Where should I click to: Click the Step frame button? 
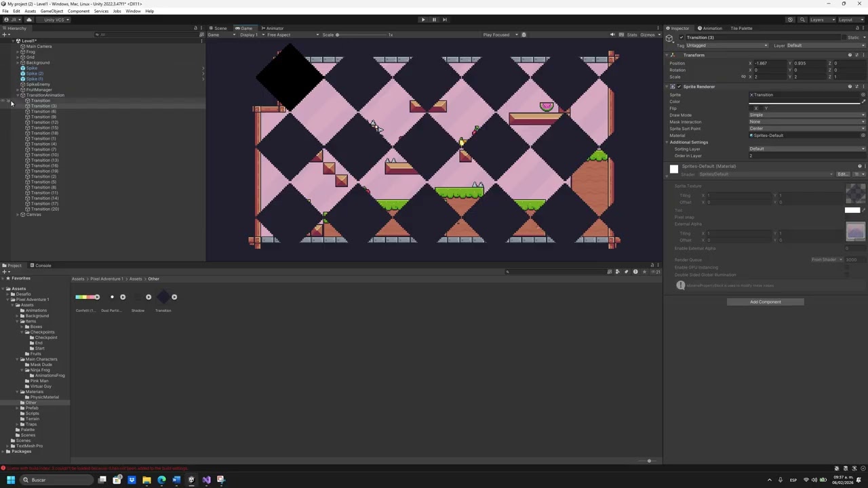click(445, 20)
